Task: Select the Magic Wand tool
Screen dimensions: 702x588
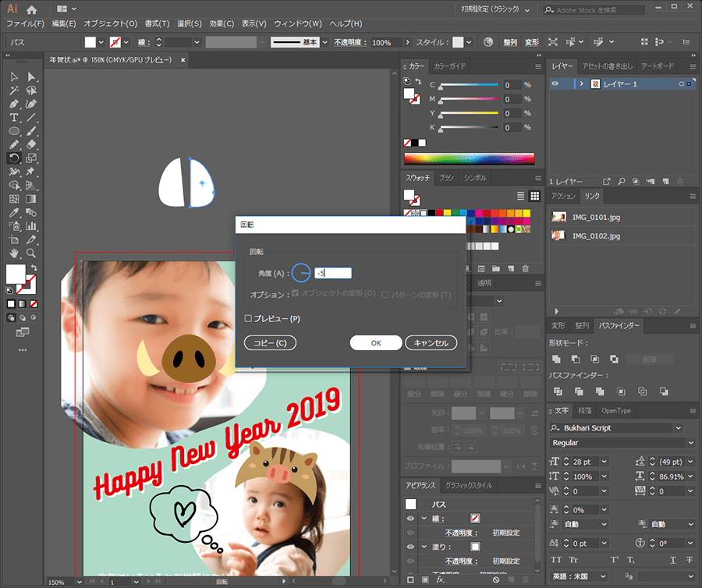Action: [14, 90]
